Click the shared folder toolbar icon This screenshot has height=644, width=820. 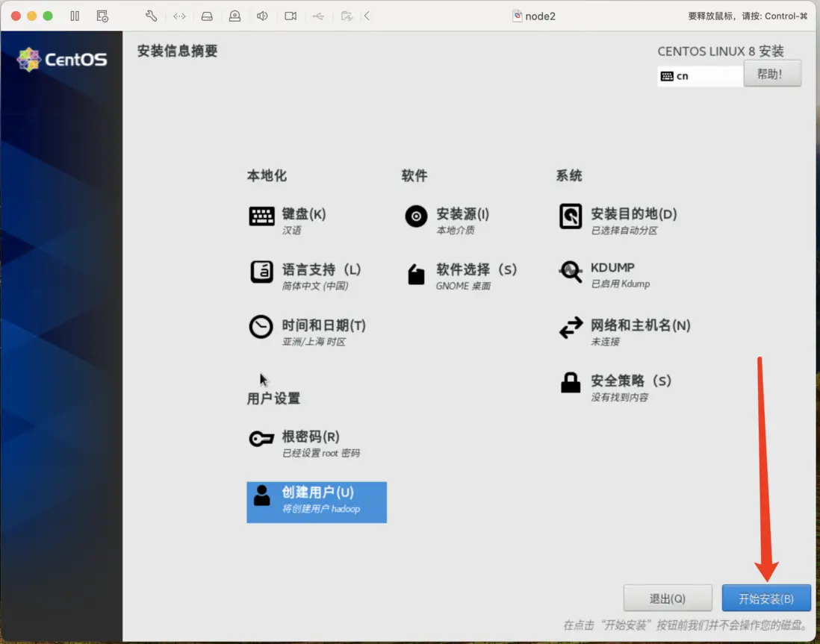[347, 16]
